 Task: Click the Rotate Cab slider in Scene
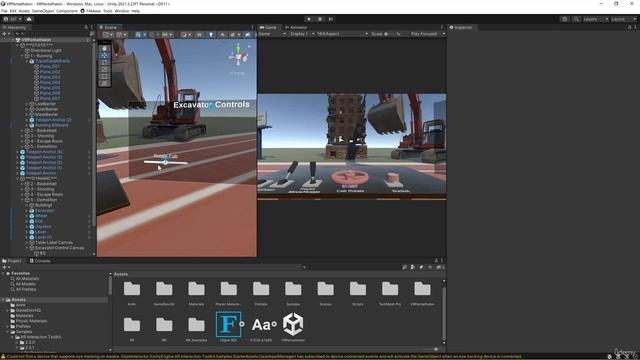click(x=166, y=162)
